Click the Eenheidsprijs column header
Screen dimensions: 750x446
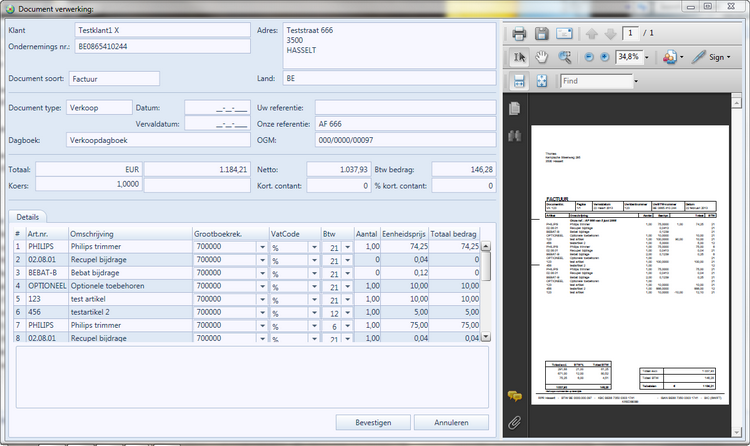point(404,234)
